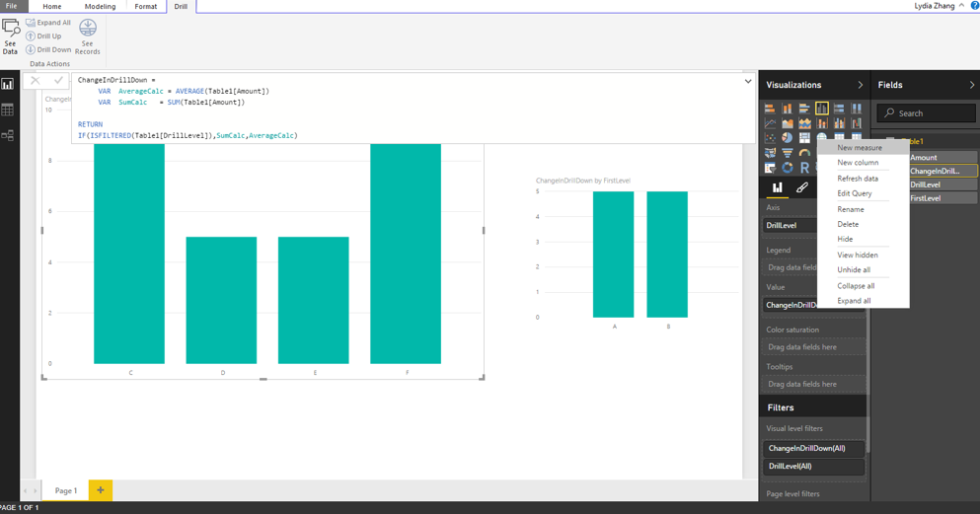Image resolution: width=980 pixels, height=514 pixels.
Task: Select the filled map visualization
Action: click(770, 153)
